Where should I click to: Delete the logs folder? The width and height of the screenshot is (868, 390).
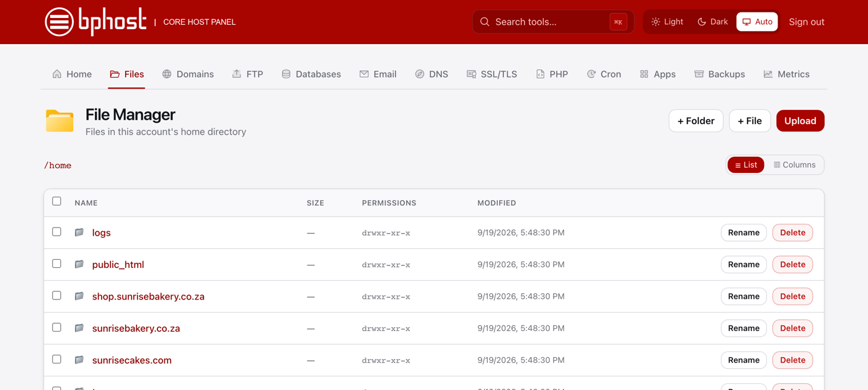792,233
